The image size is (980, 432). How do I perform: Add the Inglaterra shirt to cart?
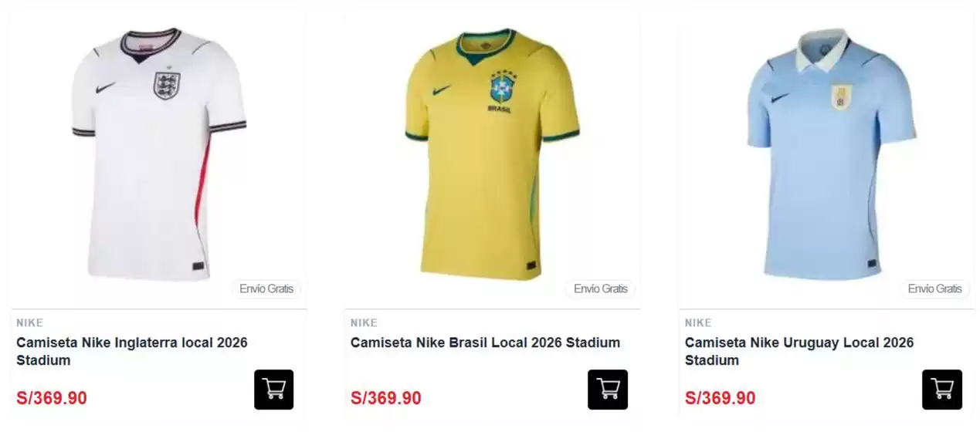click(x=274, y=390)
